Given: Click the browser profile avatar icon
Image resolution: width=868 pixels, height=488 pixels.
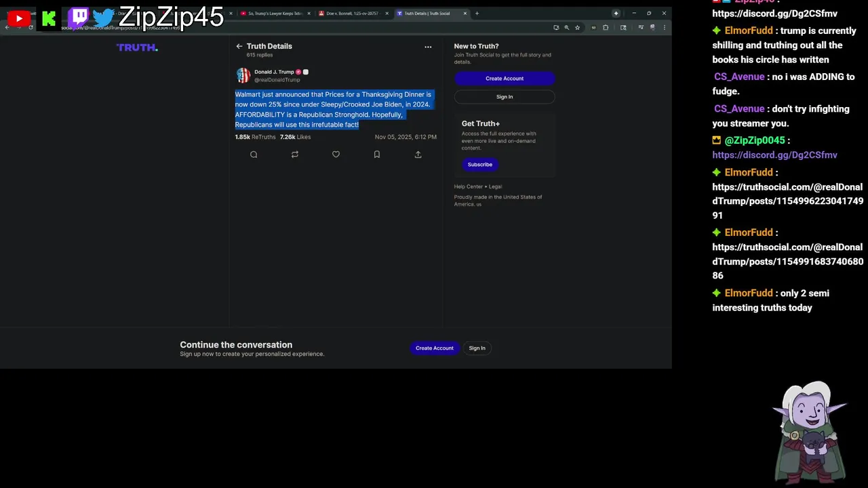Looking at the screenshot, I should pos(652,28).
